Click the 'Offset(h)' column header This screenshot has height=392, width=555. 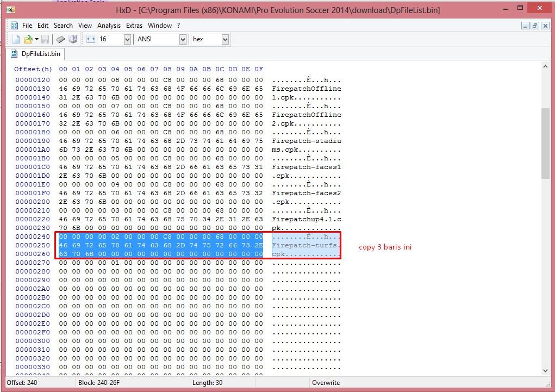33,69
